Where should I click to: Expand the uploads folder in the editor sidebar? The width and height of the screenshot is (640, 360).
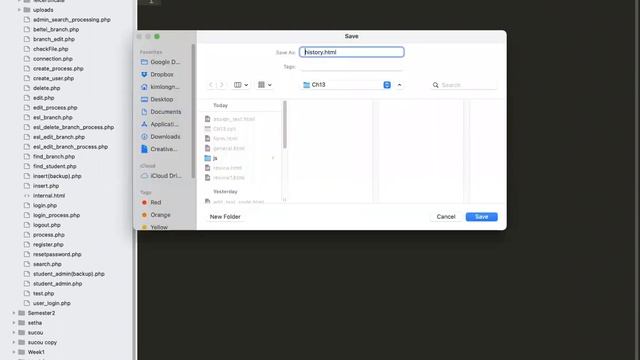(x=19, y=10)
